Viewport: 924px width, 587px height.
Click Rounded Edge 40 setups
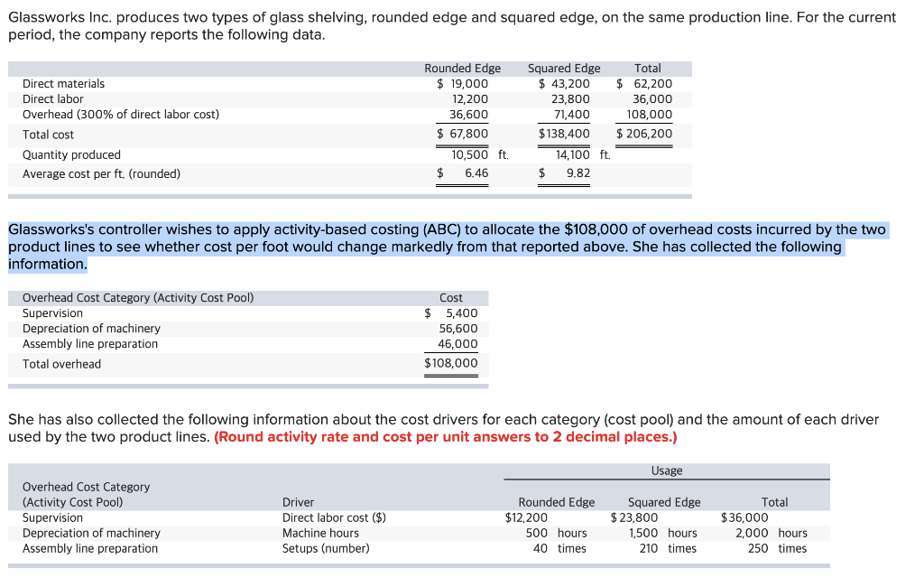point(559,548)
